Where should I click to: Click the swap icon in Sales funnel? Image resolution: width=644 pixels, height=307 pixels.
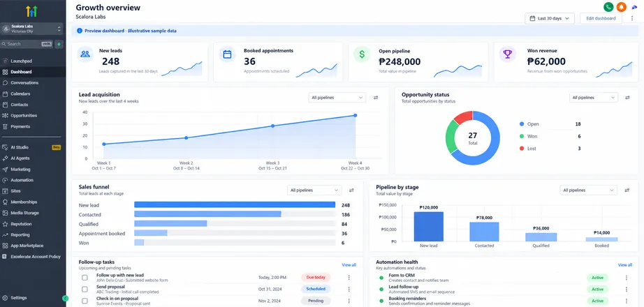351,190
